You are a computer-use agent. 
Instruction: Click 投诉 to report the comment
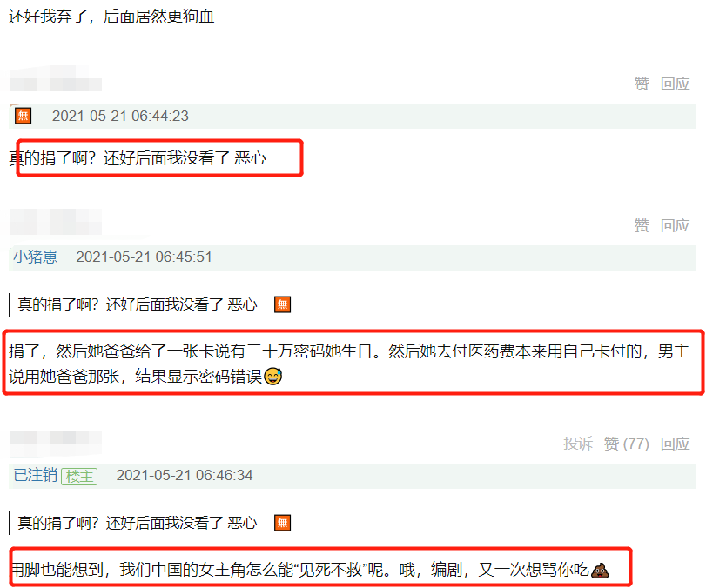point(578,444)
